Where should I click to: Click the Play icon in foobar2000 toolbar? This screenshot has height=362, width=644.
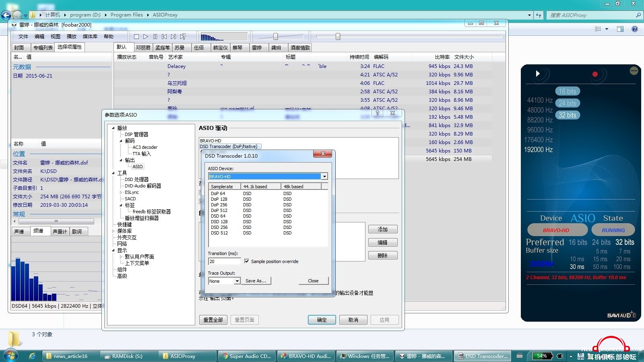(146, 37)
